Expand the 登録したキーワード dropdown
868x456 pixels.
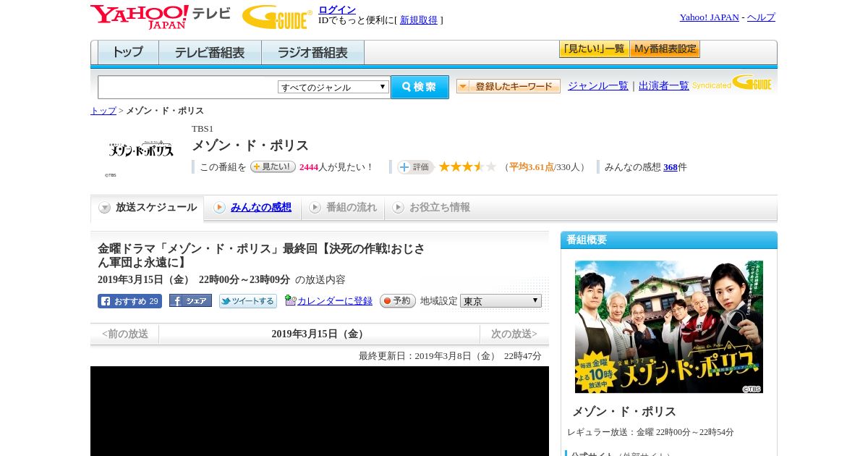pyautogui.click(x=509, y=86)
